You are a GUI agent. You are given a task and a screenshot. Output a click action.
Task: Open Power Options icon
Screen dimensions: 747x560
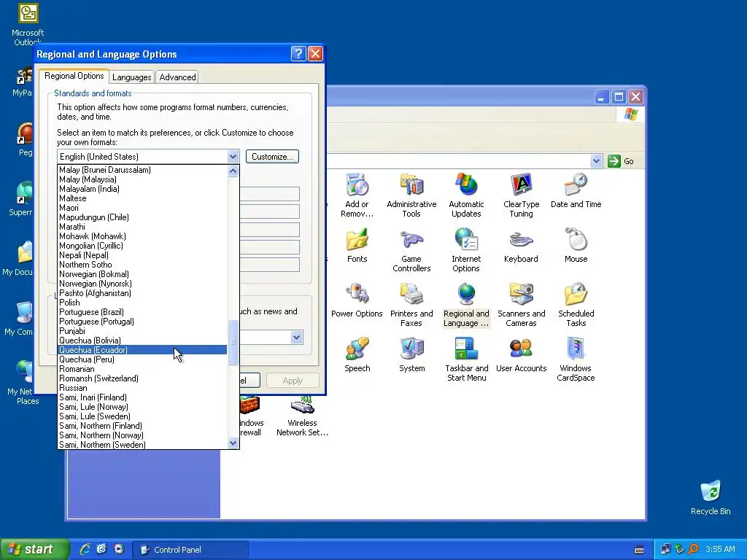(x=357, y=295)
